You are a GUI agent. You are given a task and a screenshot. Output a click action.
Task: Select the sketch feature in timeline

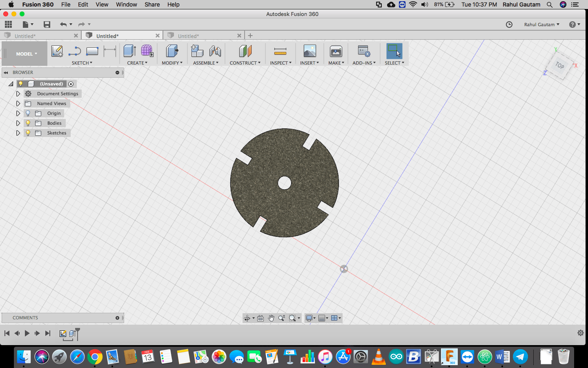(63, 334)
